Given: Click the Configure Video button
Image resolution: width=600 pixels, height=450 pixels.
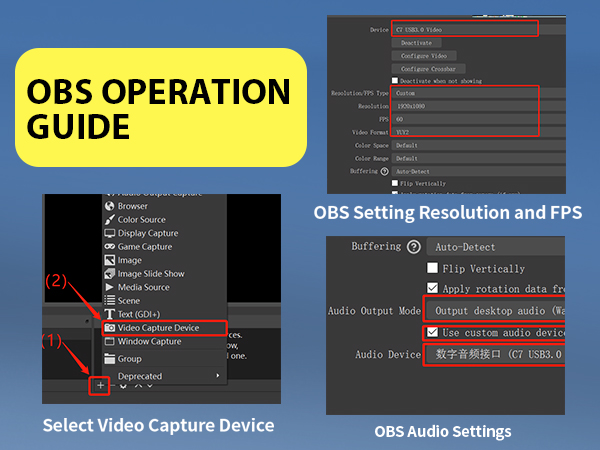Looking at the screenshot, I should 424,56.
